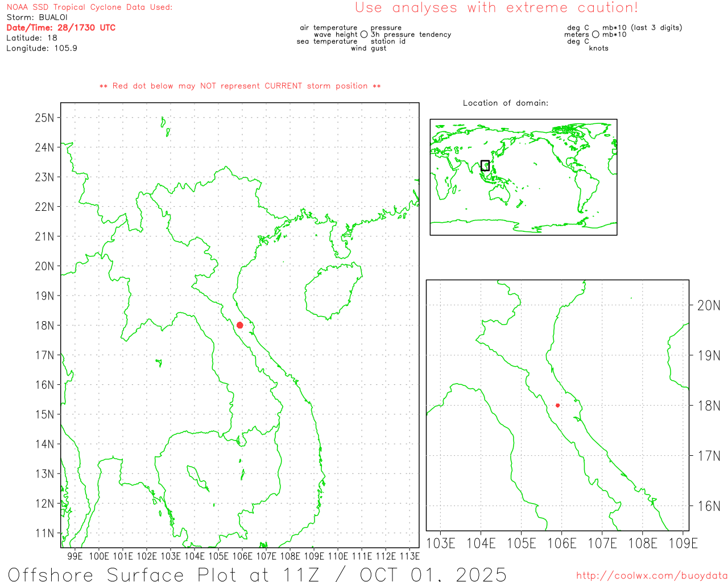Select the black domain rectangle on the world map

click(x=485, y=165)
